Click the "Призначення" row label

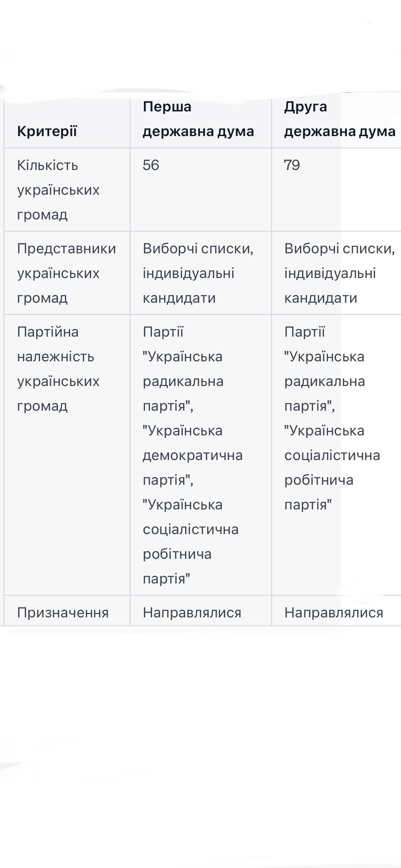[63, 613]
